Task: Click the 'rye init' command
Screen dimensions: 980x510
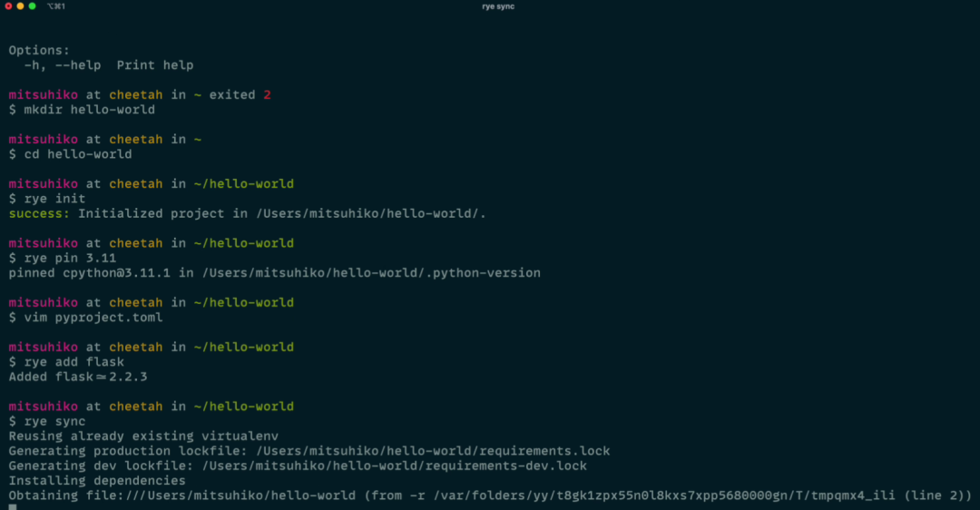Action: [54, 199]
